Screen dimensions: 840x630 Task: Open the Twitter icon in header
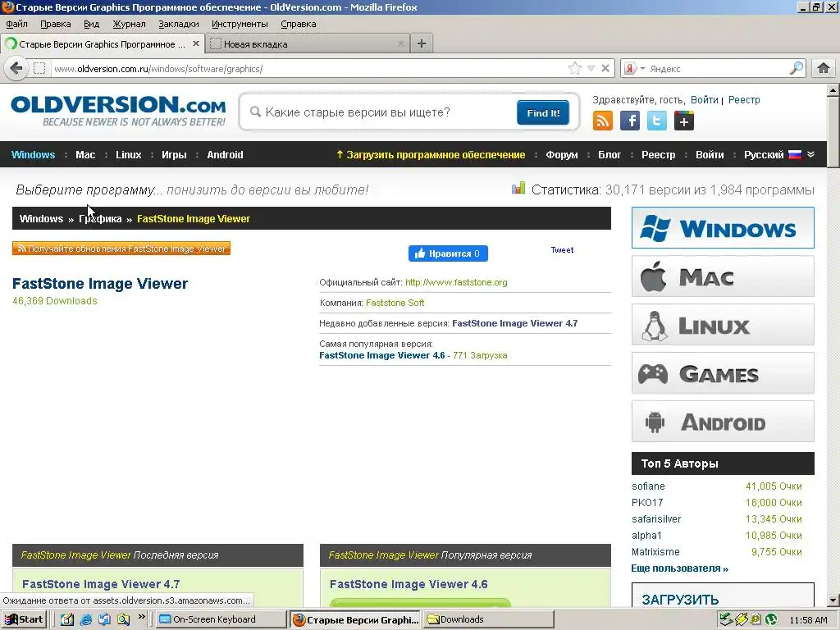click(x=657, y=121)
